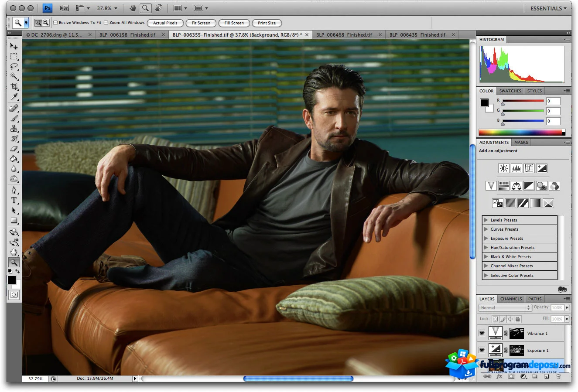
Task: Hide the Vibrance 1 layer
Action: tap(482, 333)
